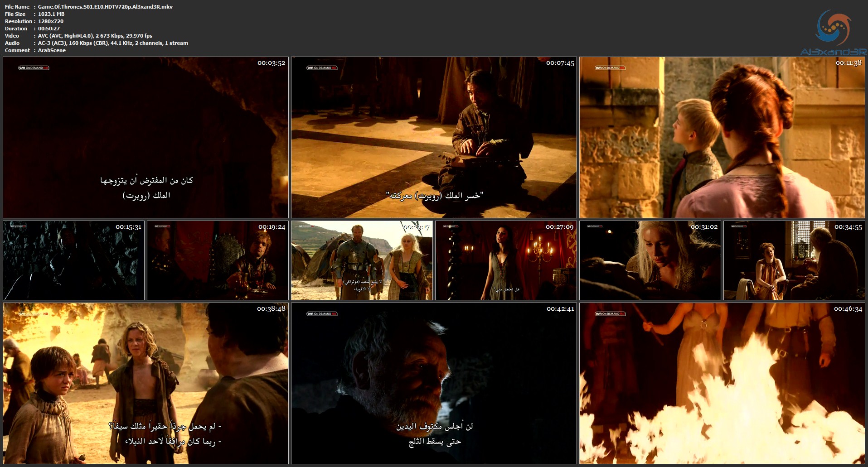Click the resolution value 1280x720

51,21
